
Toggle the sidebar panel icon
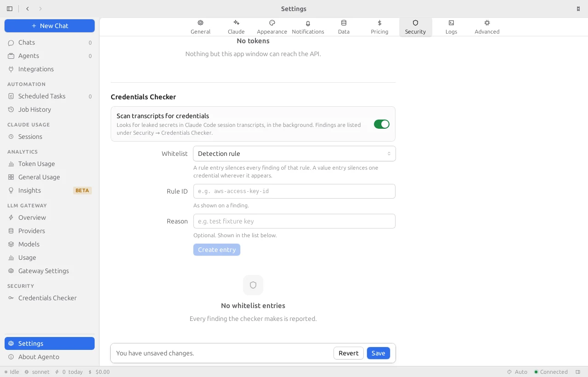click(10, 9)
